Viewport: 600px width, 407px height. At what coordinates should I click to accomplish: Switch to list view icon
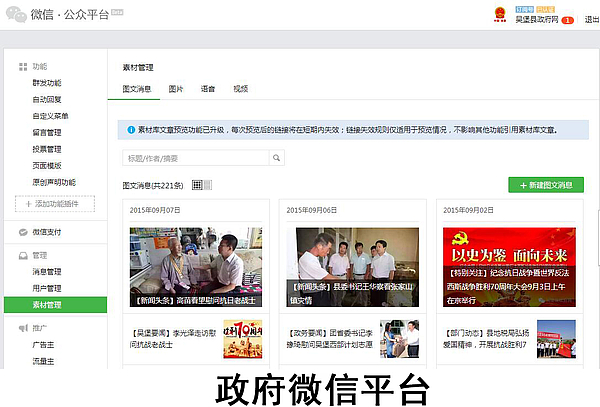tap(207, 185)
